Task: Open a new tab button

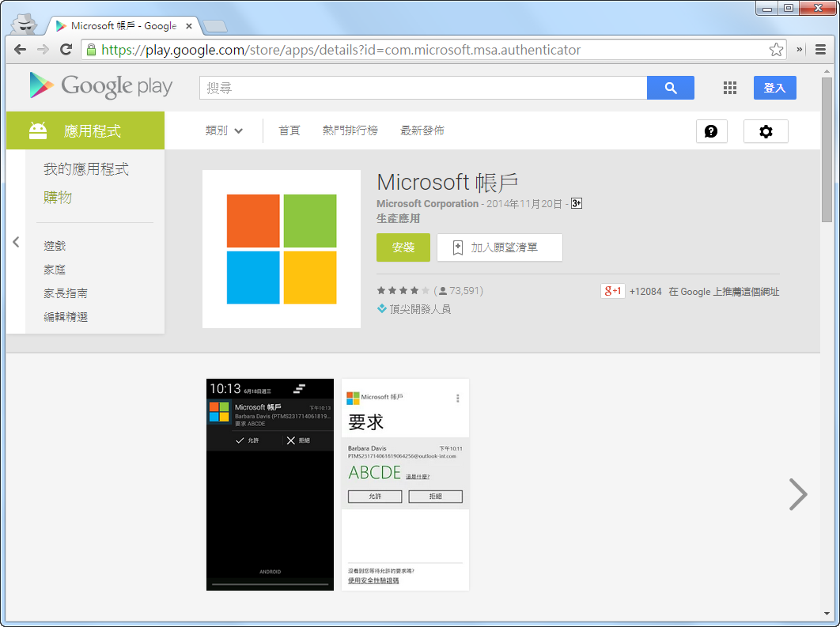Action: coord(215,26)
